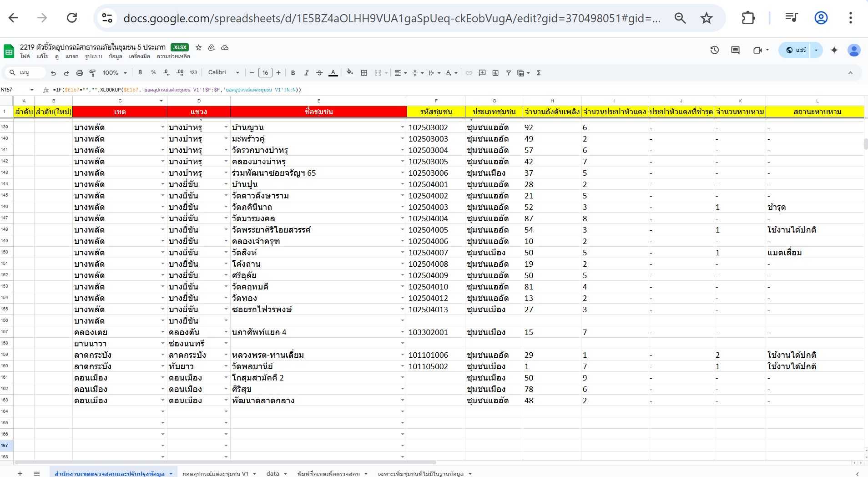The image size is (868, 477).
Task: Click the horizontal scrollbar at bottom
Action: [x=225, y=462]
